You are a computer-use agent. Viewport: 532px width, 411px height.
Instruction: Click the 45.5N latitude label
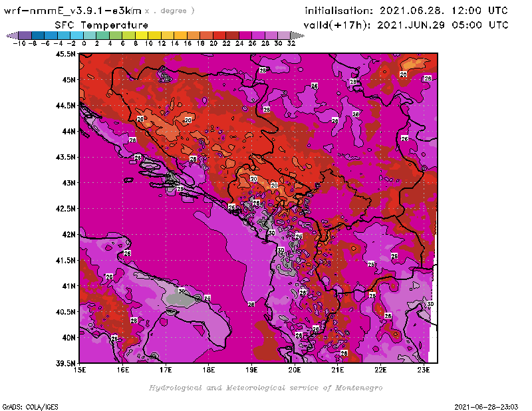[x=66, y=54]
